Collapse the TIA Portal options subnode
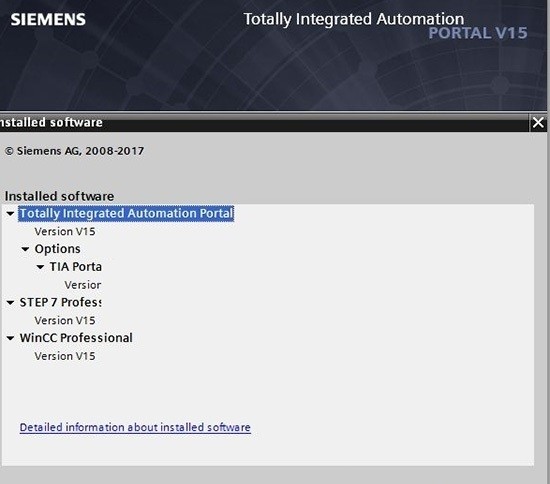Image resolution: width=550 pixels, height=484 pixels. pos(40,267)
